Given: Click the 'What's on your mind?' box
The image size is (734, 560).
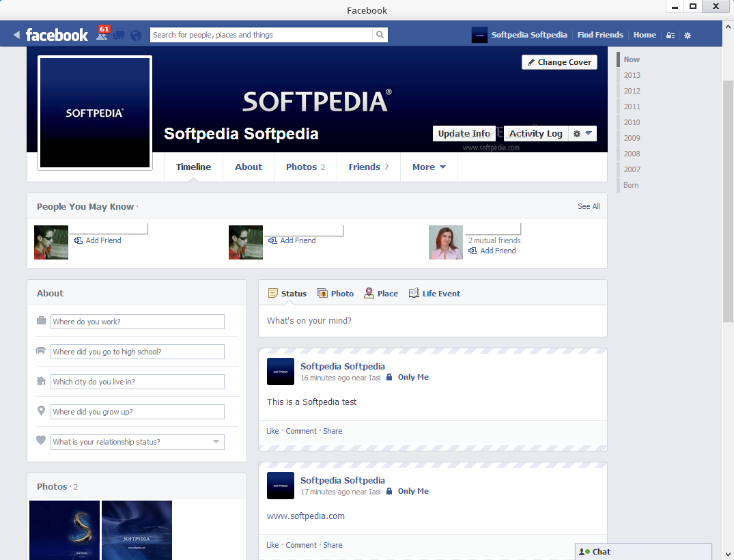Looking at the screenshot, I should pyautogui.click(x=432, y=321).
